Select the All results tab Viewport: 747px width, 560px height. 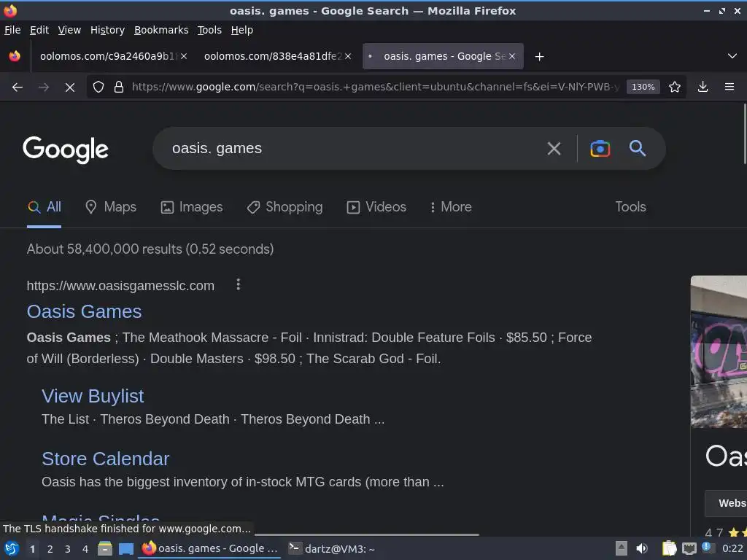coord(44,207)
